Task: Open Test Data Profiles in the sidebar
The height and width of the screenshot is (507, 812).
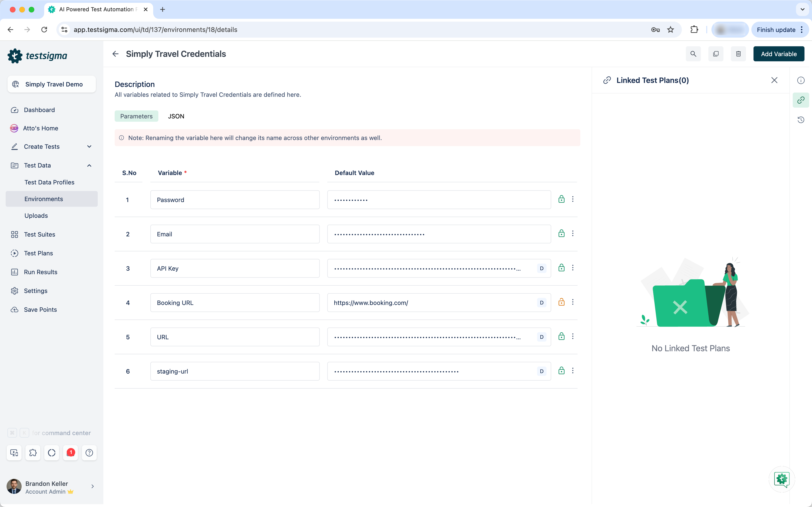Action: coord(49,182)
